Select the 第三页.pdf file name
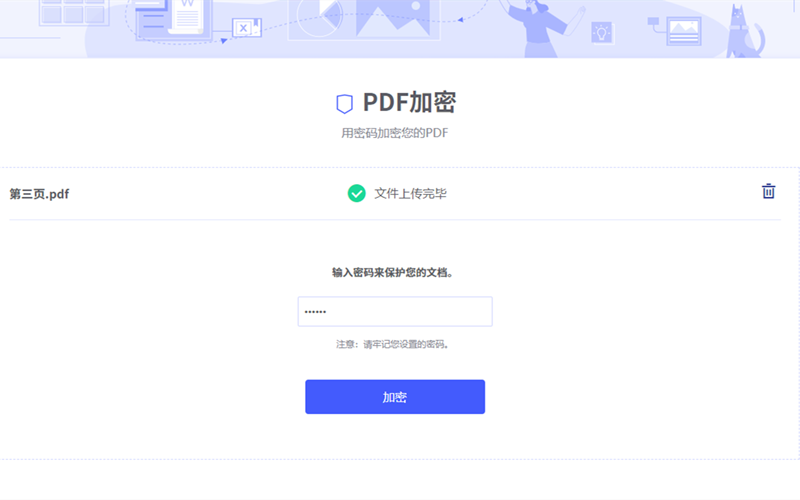Viewport: 800px width, 500px height. (x=39, y=194)
